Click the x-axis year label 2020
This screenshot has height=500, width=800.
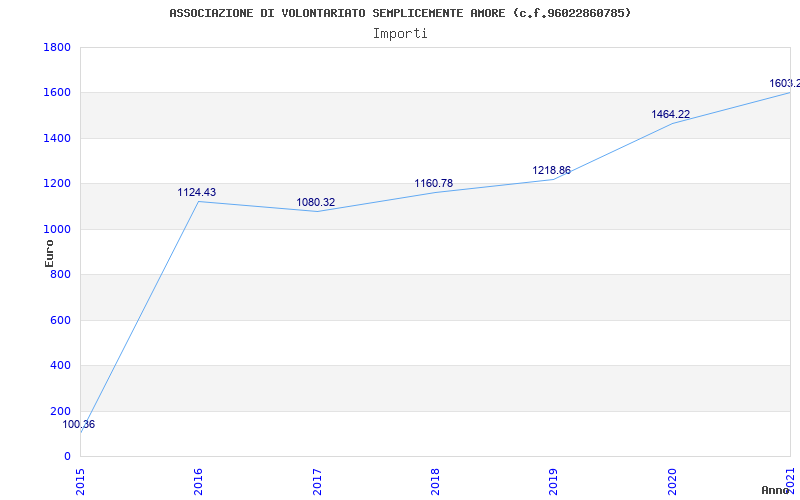click(671, 482)
